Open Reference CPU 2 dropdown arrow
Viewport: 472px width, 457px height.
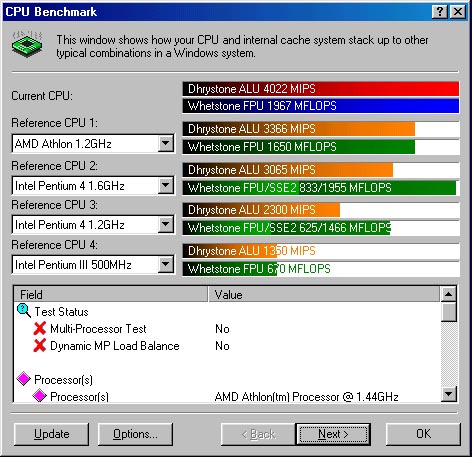coord(165,185)
